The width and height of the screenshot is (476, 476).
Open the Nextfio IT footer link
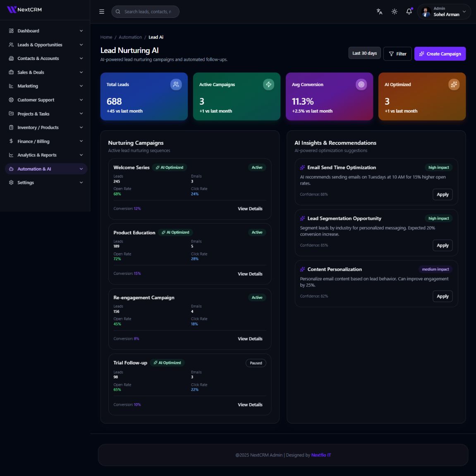coord(321,455)
